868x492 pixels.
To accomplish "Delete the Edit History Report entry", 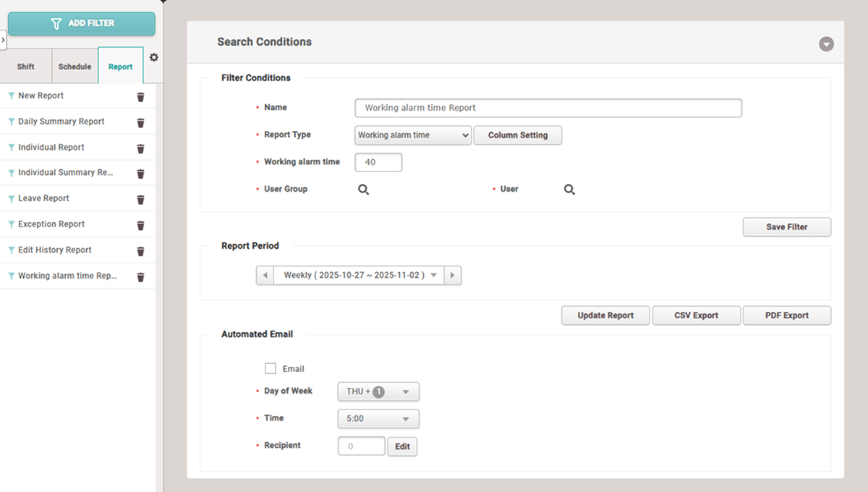I will (x=140, y=251).
